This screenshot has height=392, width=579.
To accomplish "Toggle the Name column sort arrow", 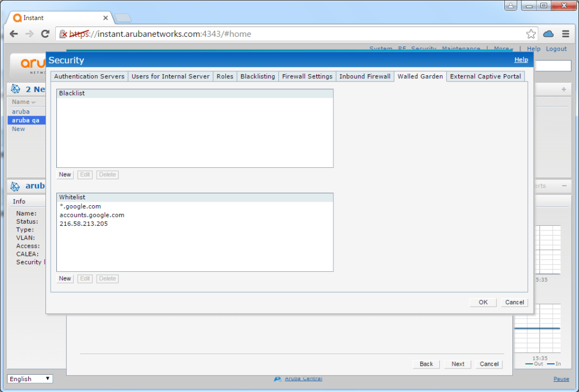I will click(33, 102).
